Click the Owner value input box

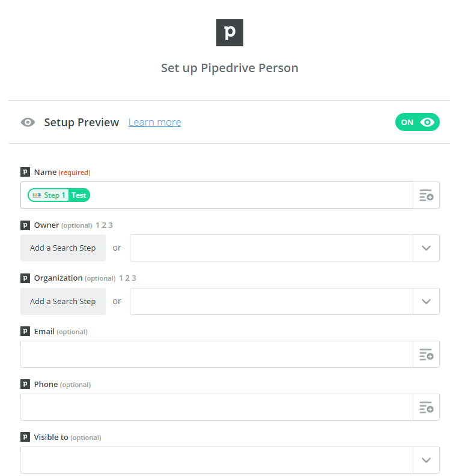(271, 248)
